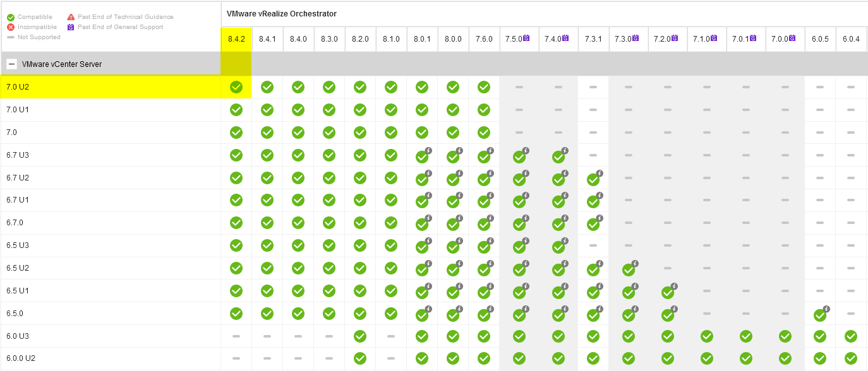Image resolution: width=868 pixels, height=371 pixels.
Task: Click the Past End of General Support legend icon
Action: click(71, 27)
